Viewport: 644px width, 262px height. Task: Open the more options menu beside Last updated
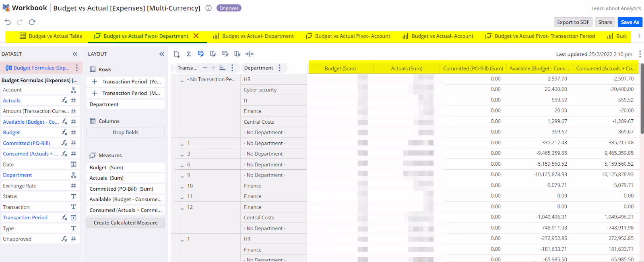coord(640,54)
